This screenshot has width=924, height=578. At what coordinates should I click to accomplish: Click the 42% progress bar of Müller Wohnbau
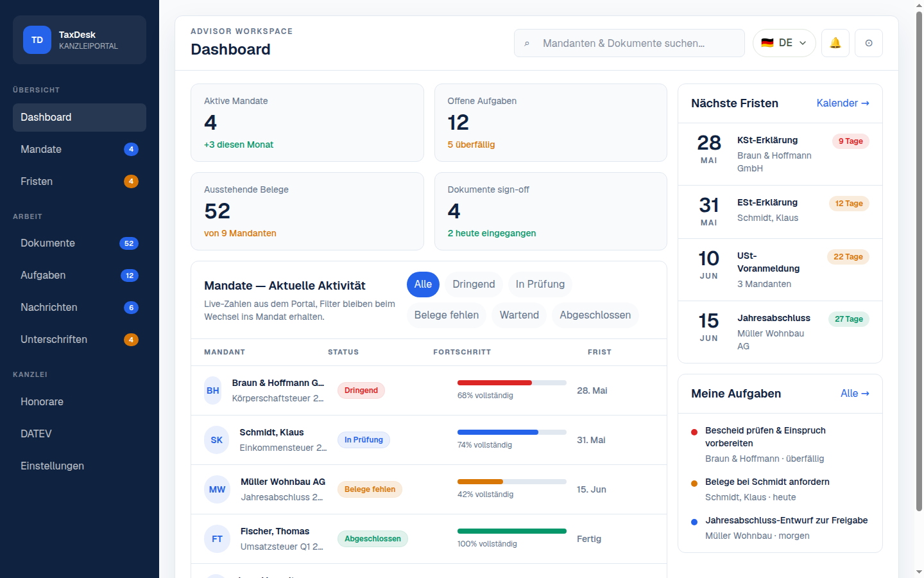(x=512, y=482)
